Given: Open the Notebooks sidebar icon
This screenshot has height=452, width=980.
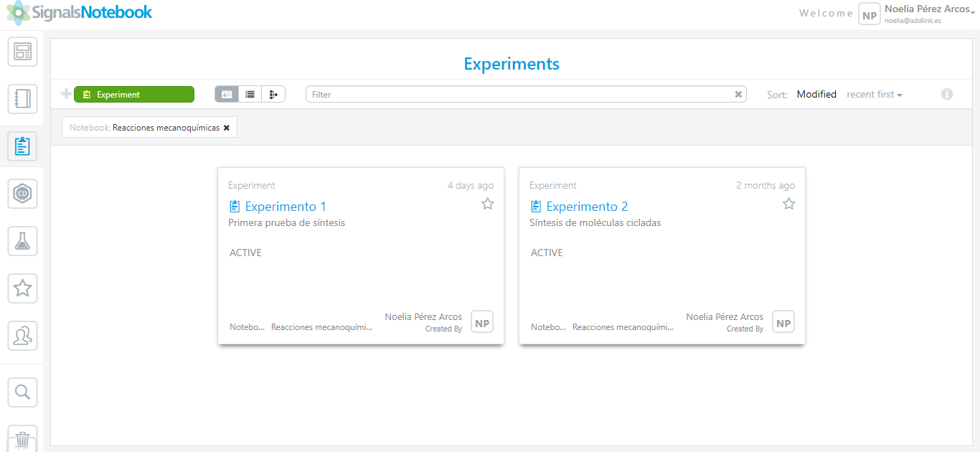Looking at the screenshot, I should coord(22,99).
